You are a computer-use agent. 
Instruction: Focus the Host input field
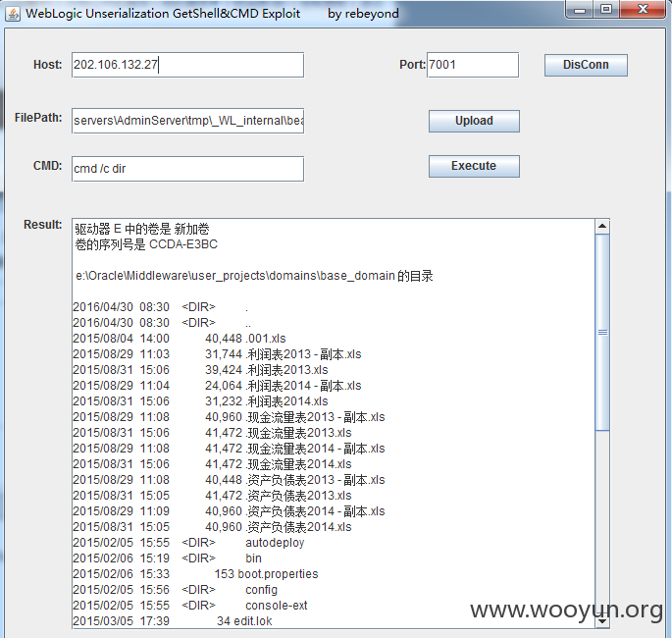click(x=187, y=65)
